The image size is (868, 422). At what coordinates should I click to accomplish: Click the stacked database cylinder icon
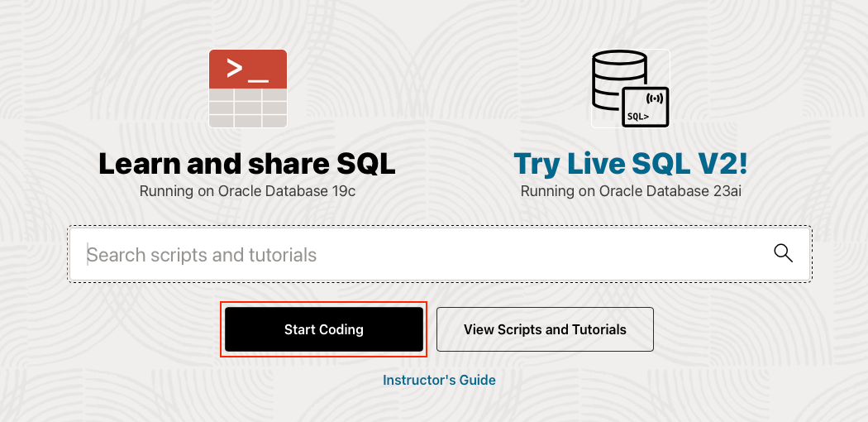click(x=613, y=83)
